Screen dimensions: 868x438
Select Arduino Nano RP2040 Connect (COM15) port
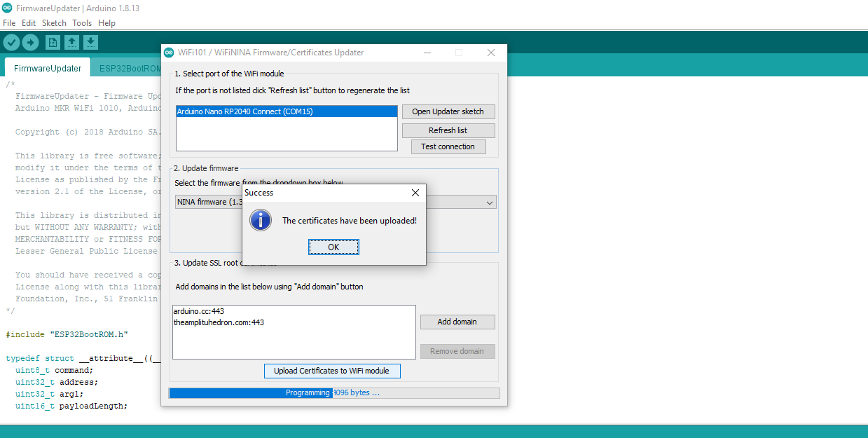[x=287, y=111]
